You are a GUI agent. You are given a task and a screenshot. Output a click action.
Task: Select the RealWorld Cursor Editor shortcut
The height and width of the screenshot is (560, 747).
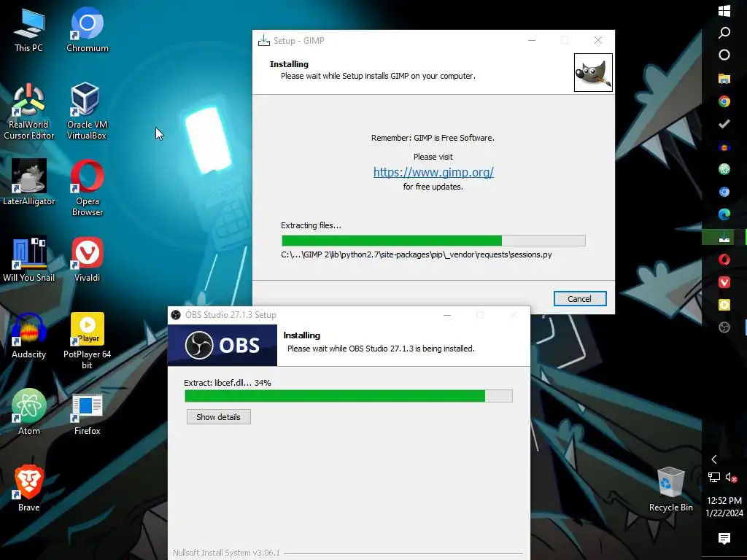28,112
